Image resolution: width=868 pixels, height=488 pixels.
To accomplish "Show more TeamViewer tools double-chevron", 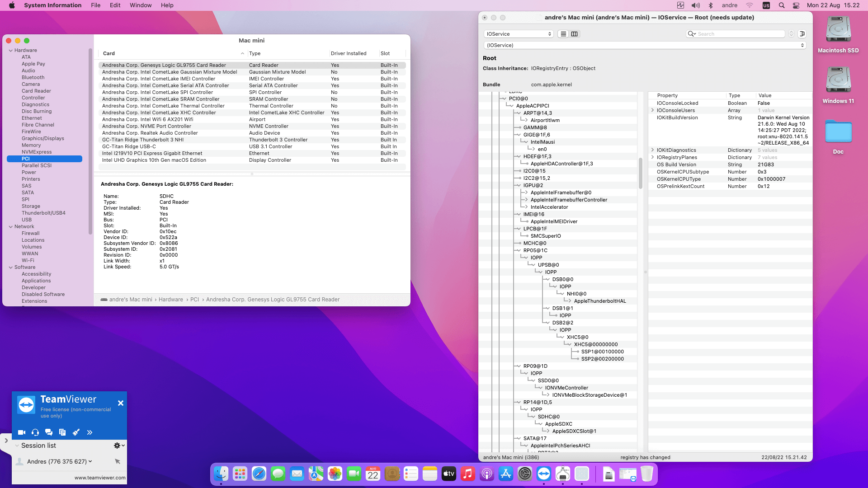I will (90, 432).
